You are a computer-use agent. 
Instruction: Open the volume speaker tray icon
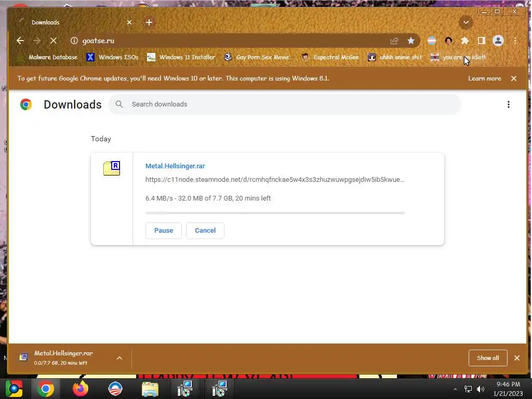point(481,389)
